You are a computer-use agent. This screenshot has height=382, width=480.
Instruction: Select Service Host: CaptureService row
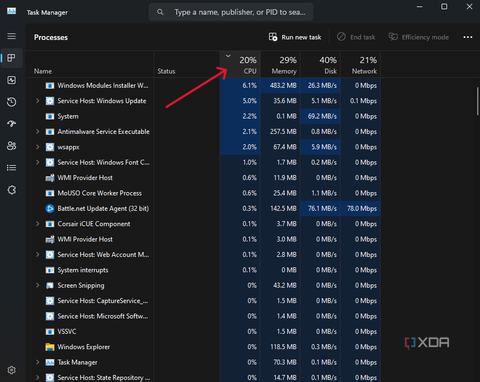(x=203, y=301)
